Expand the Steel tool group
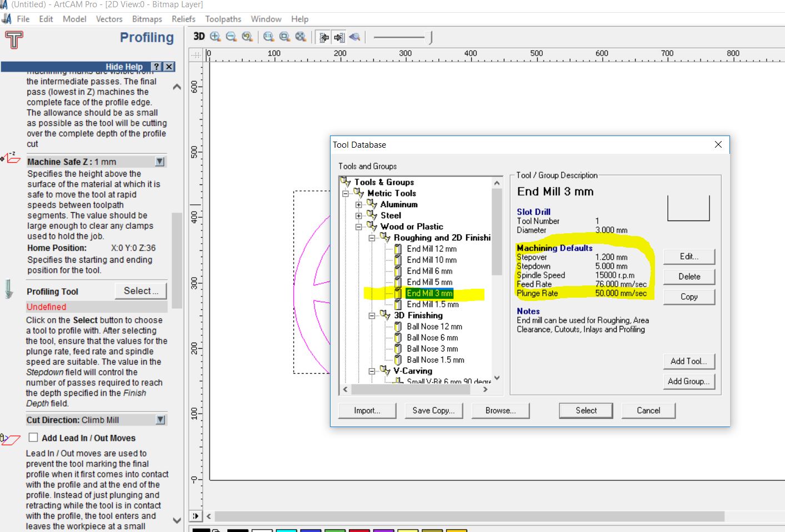 pyautogui.click(x=359, y=215)
